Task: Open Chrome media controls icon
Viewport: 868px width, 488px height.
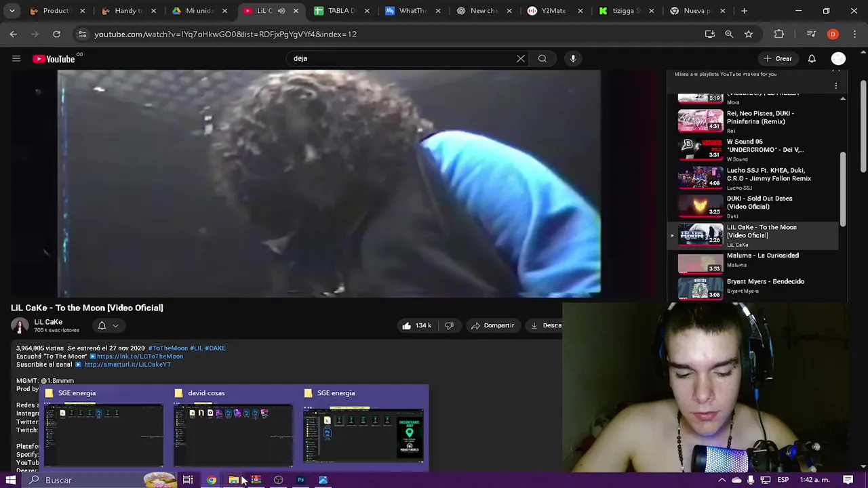Action: click(811, 34)
